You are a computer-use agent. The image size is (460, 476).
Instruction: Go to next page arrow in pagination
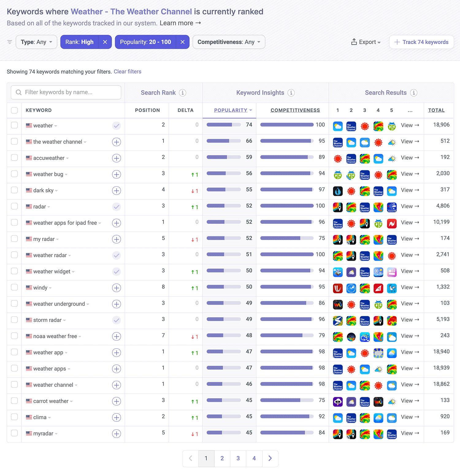pos(270,459)
